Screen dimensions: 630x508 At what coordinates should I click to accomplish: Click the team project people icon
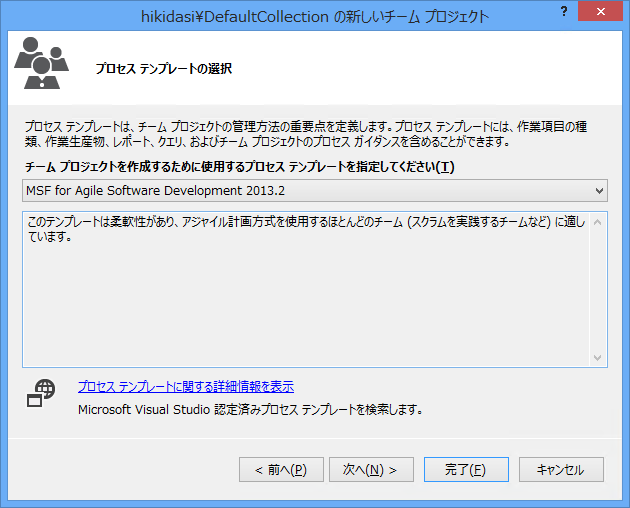pos(41,63)
